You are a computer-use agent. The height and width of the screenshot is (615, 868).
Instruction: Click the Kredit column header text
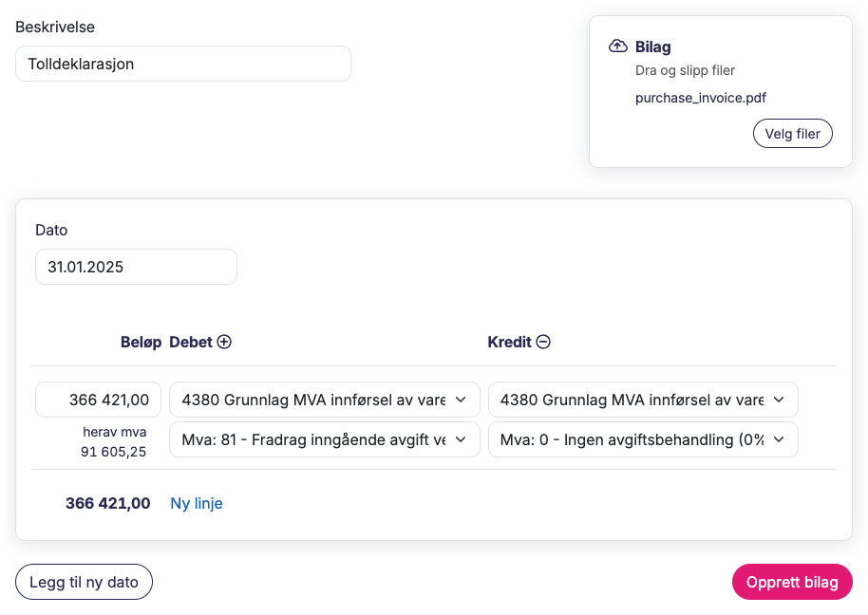coord(509,342)
